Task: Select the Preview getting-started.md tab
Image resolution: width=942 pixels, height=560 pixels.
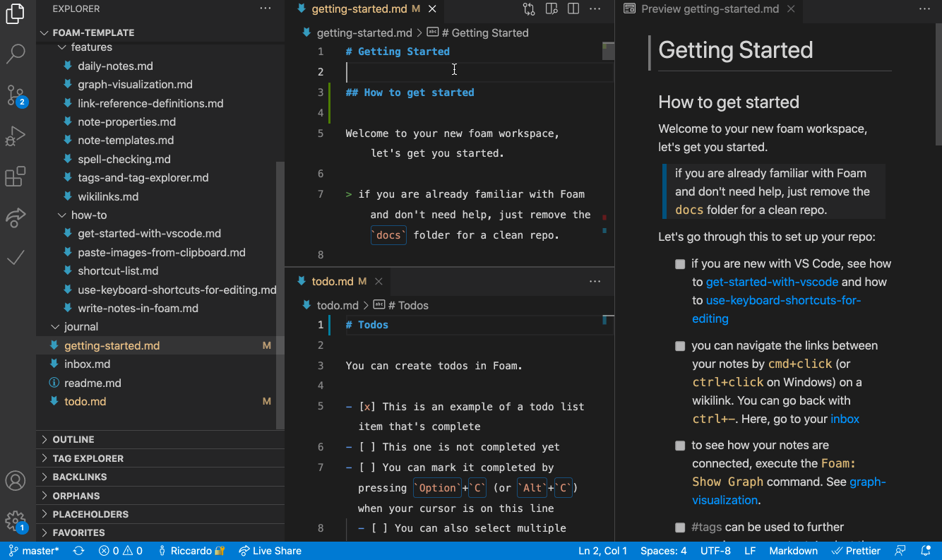Action: (709, 9)
